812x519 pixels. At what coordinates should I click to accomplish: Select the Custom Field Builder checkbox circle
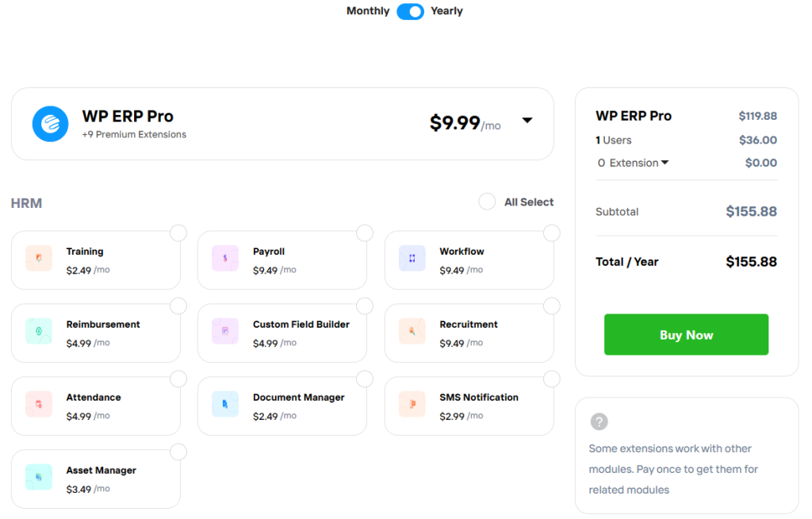(x=365, y=306)
